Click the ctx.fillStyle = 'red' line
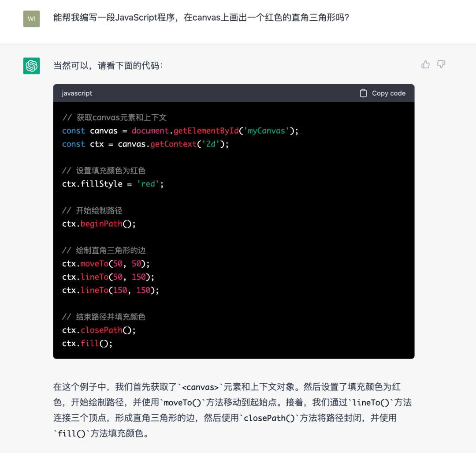The image size is (476, 453). click(113, 184)
